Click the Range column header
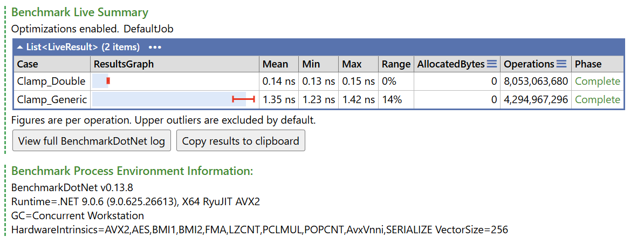Viewport: 644px width, 250px height. (x=396, y=64)
